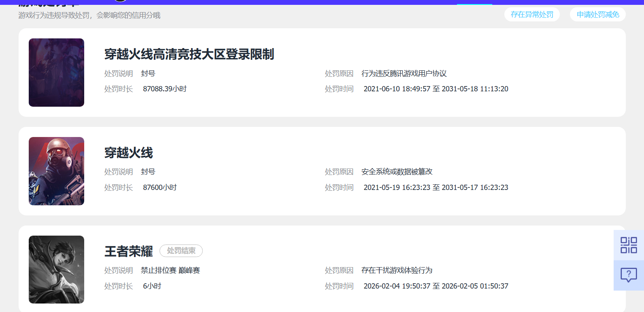This screenshot has height=312, width=644.
Task: Open the help feedback chat icon
Action: click(x=629, y=276)
